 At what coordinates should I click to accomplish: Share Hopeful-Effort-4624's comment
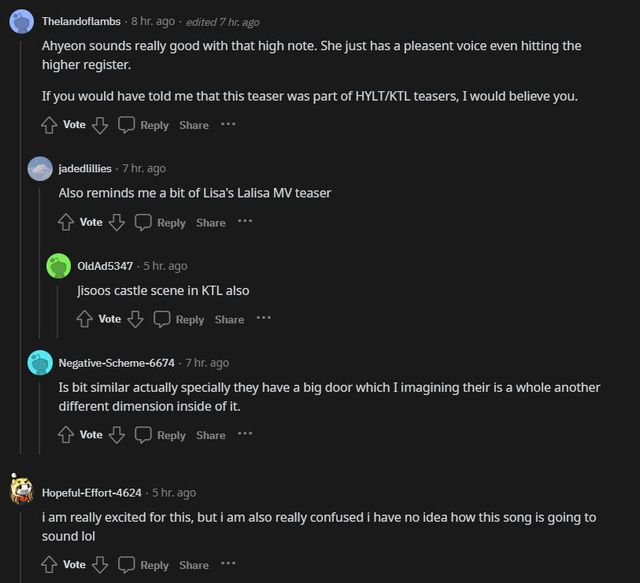(x=194, y=565)
